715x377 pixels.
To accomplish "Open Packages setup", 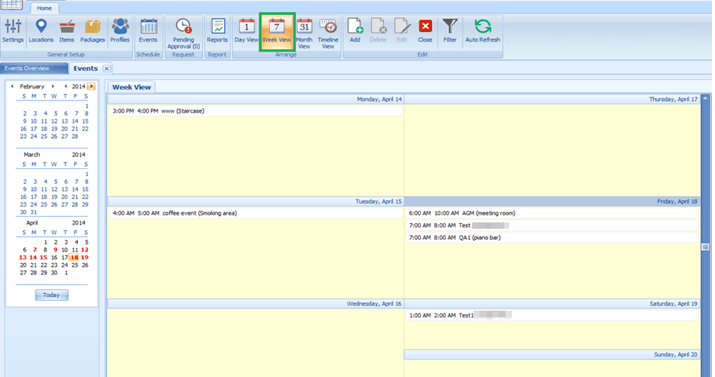I will pos(93,31).
